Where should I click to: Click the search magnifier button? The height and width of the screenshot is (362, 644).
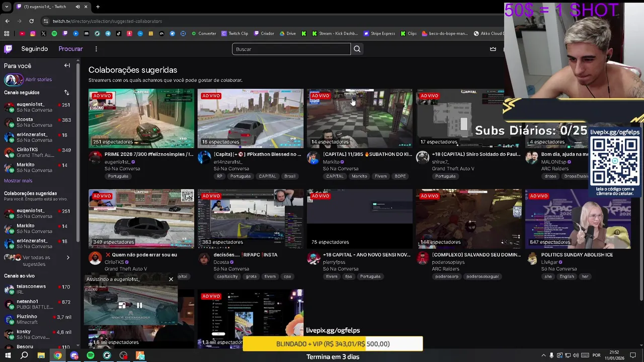tap(357, 49)
